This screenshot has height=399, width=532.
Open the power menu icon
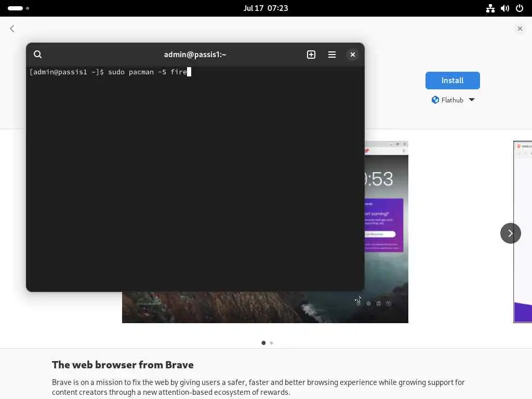pyautogui.click(x=520, y=8)
